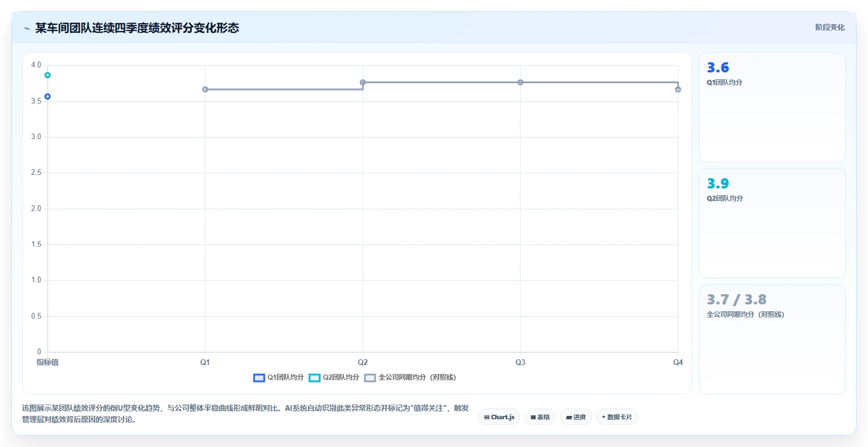Select the blue Q1 team data point on the chart
This screenshot has height=447, width=868.
48,97
